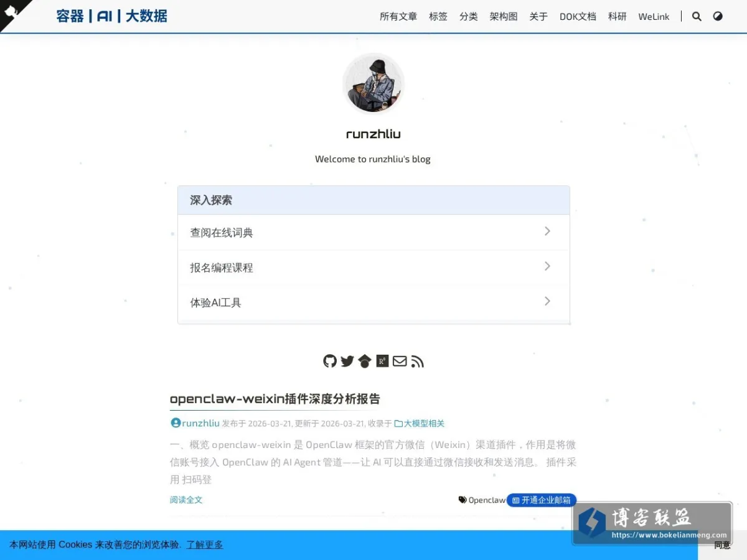Click the 开通企业邮箱 button

coord(542,500)
